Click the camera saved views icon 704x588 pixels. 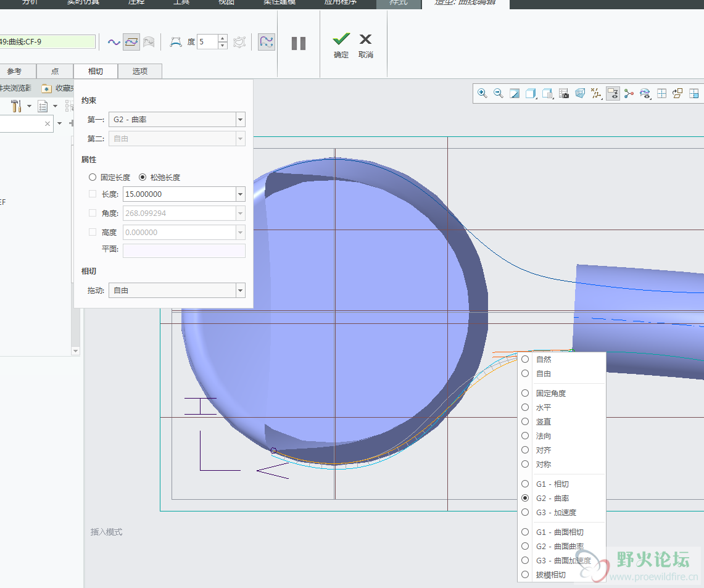click(564, 94)
